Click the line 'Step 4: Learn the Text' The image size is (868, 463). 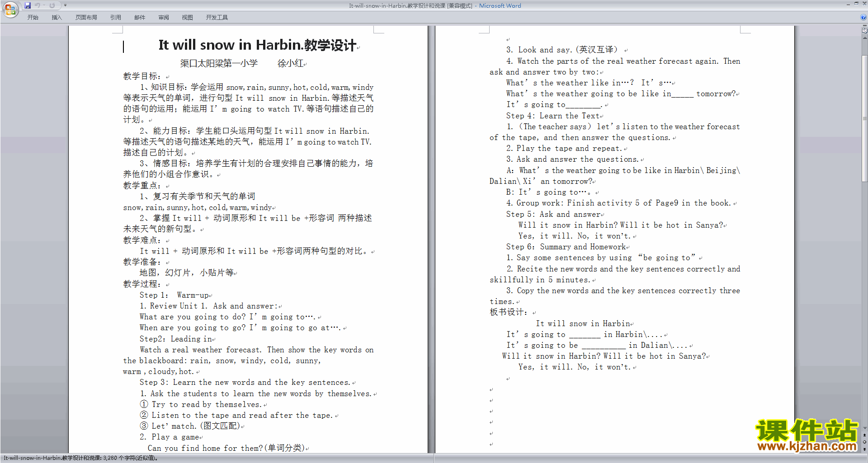[x=553, y=116]
